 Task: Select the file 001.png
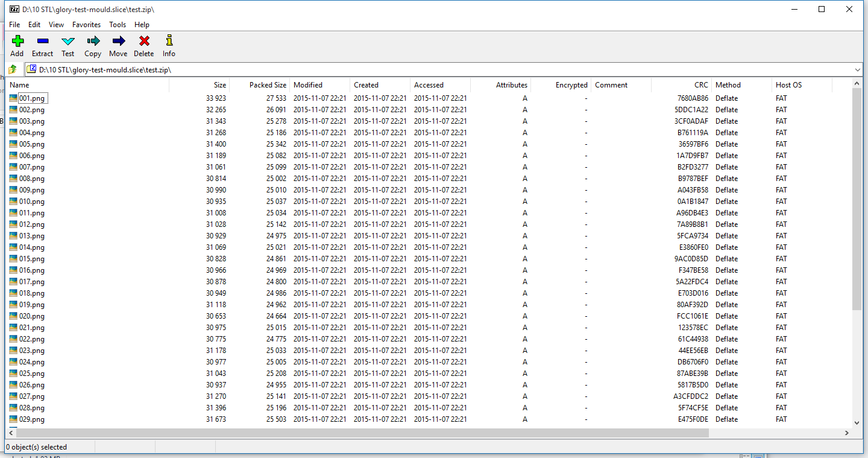pyautogui.click(x=31, y=98)
